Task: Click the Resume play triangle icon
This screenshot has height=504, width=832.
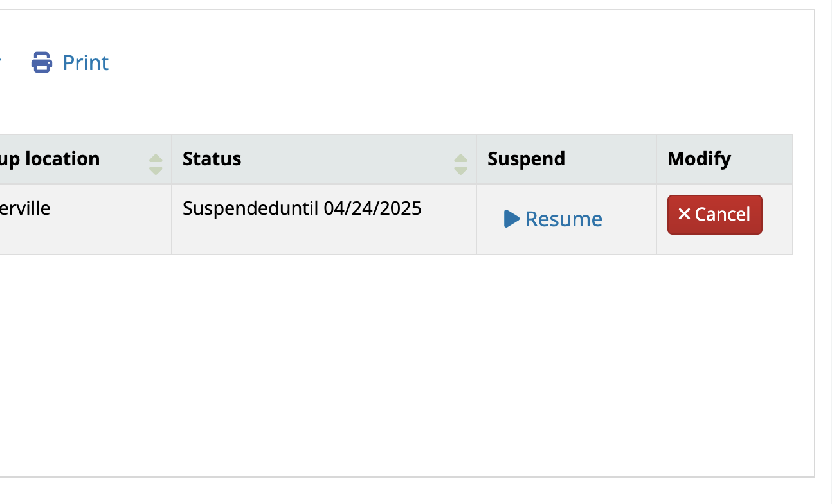Action: [511, 219]
